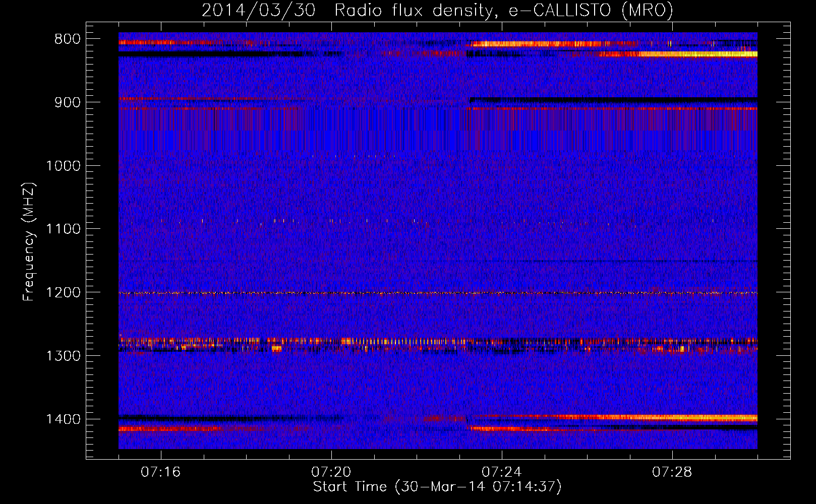816x504 pixels.
Task: Click the 07:28 time tick label
Action: (x=672, y=472)
